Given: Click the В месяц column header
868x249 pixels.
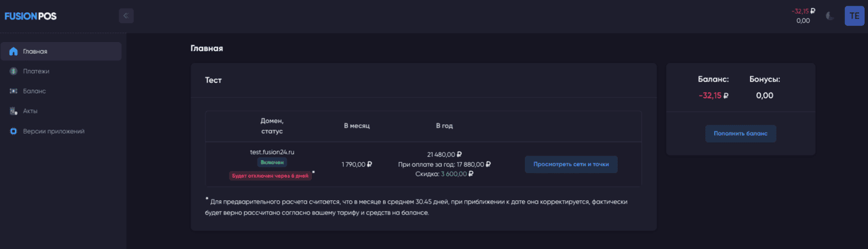Looking at the screenshot, I should point(357,126).
